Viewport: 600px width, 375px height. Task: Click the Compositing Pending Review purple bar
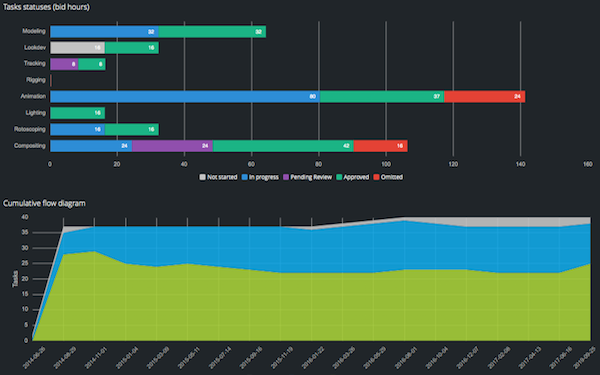click(x=172, y=146)
